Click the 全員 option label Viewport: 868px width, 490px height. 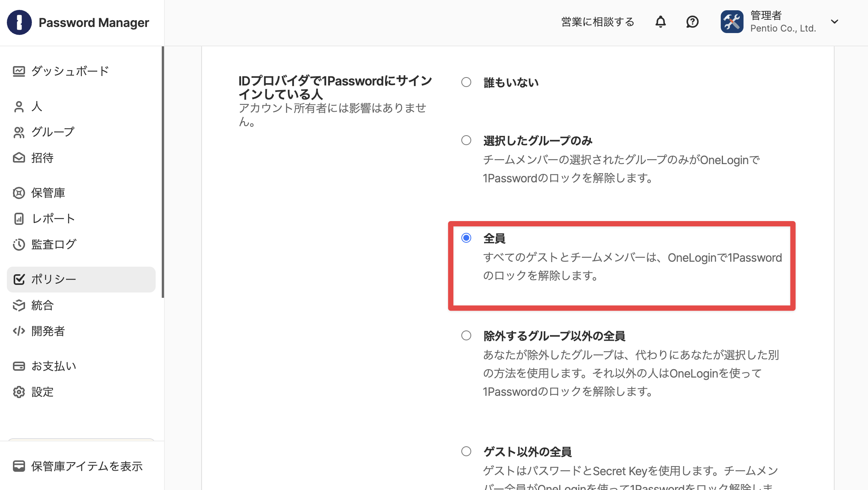point(494,238)
